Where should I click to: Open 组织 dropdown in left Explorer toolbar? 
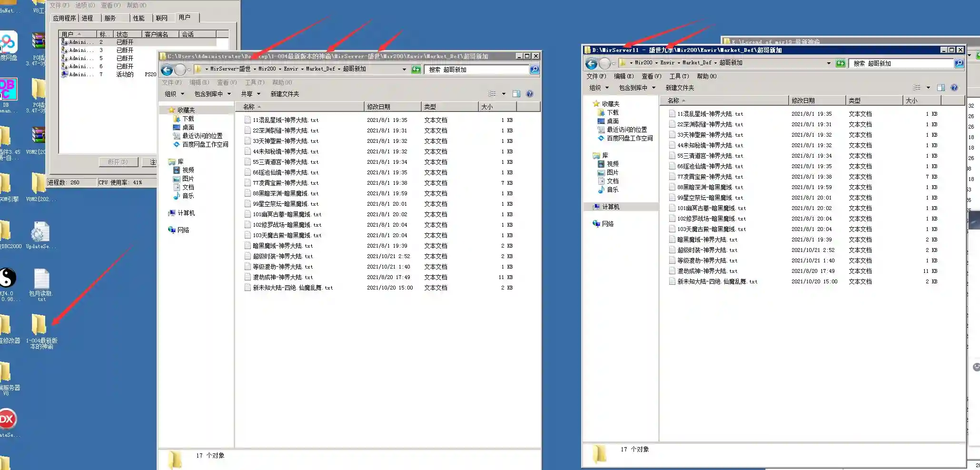click(x=174, y=94)
